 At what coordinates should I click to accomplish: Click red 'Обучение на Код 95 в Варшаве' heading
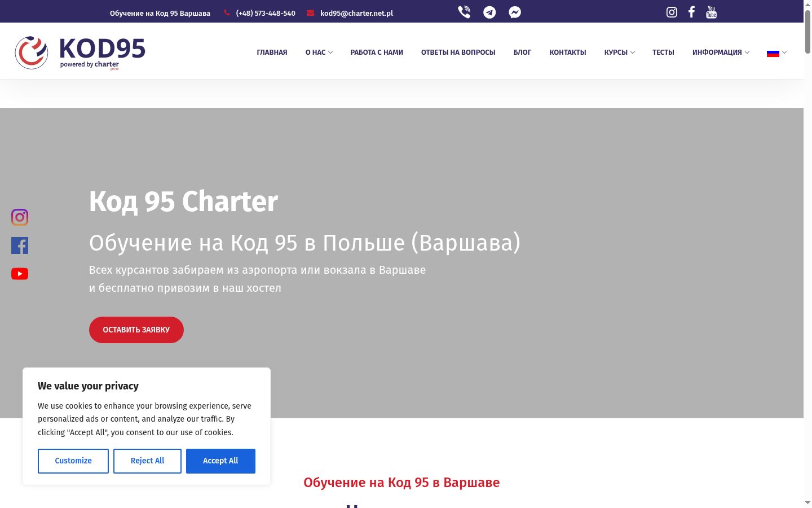401,483
